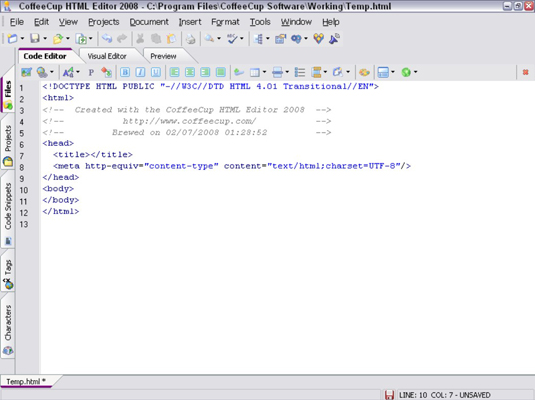Click the horizontal rule icon
The image size is (535, 400).
(277, 72)
